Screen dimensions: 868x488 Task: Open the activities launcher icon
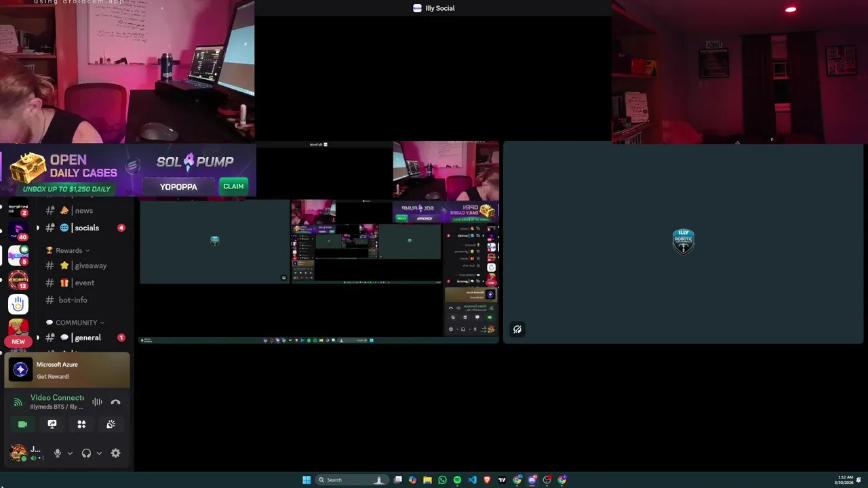[x=81, y=424]
